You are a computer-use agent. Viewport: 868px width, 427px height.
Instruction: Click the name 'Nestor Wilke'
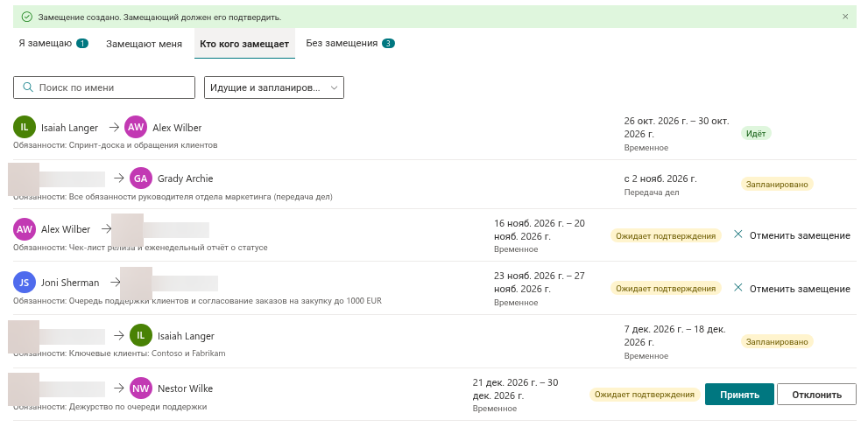tap(185, 388)
